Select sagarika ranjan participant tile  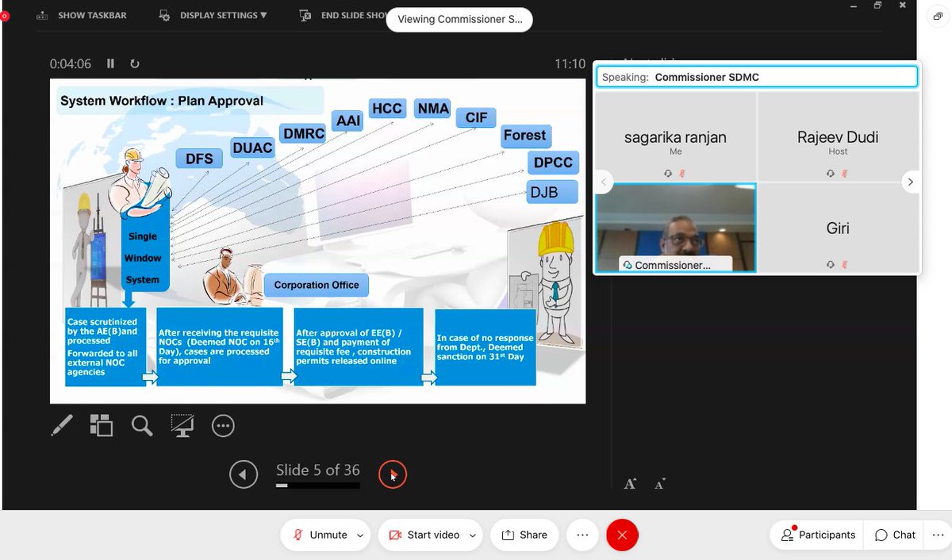click(x=676, y=137)
